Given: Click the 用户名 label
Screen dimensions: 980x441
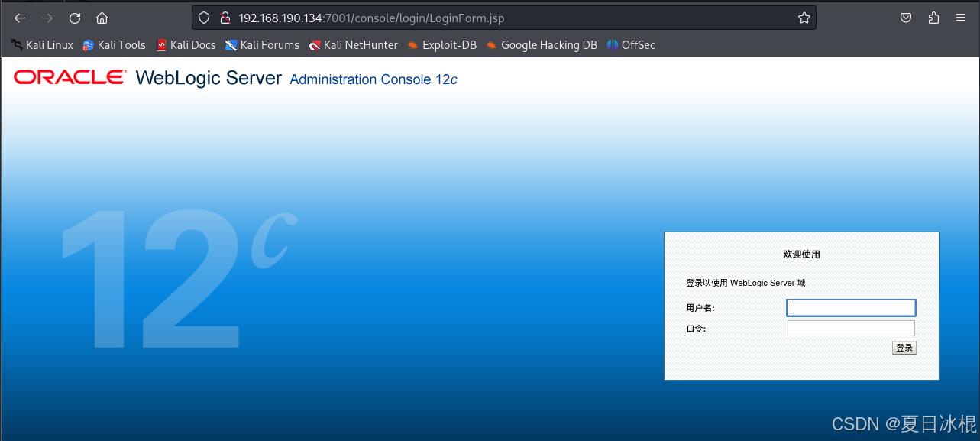Looking at the screenshot, I should point(700,308).
